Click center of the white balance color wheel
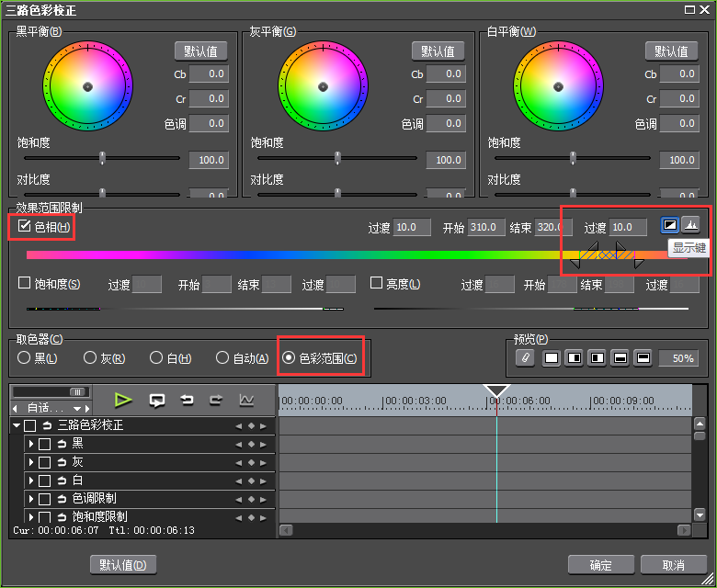The image size is (717, 588). click(x=558, y=86)
